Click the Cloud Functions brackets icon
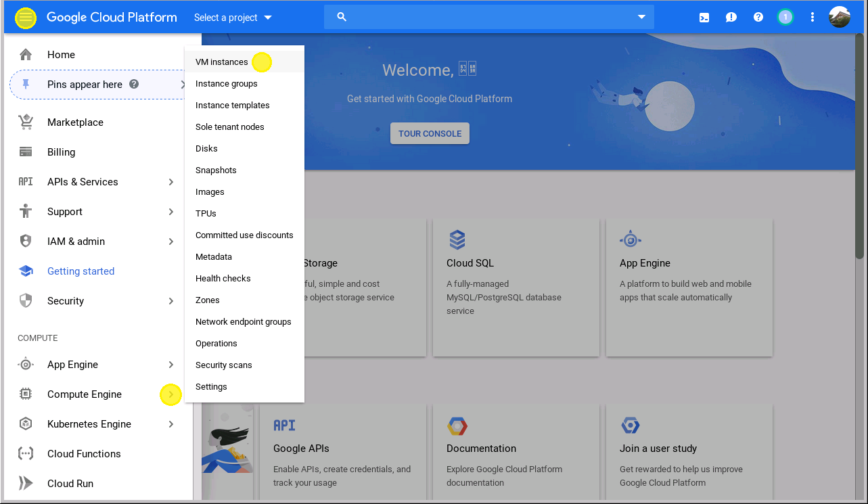868x504 pixels. (26, 454)
